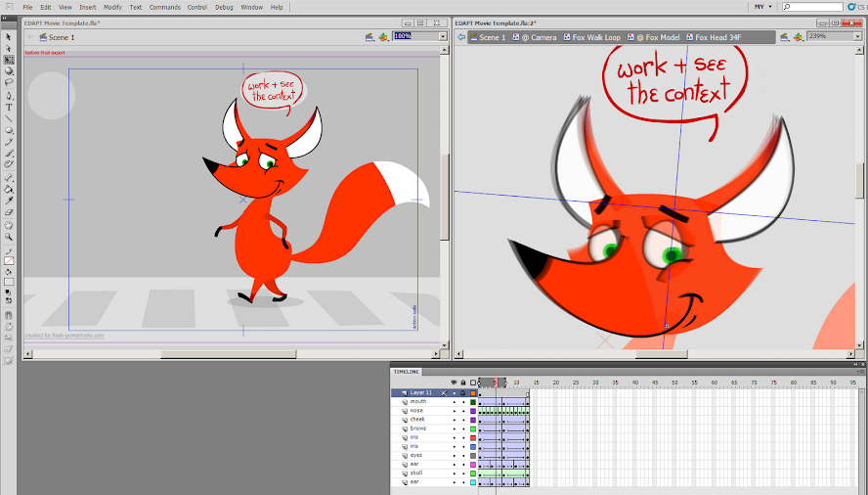This screenshot has height=495, width=868.
Task: Select the Eyedropper tool
Action: pos(9,201)
